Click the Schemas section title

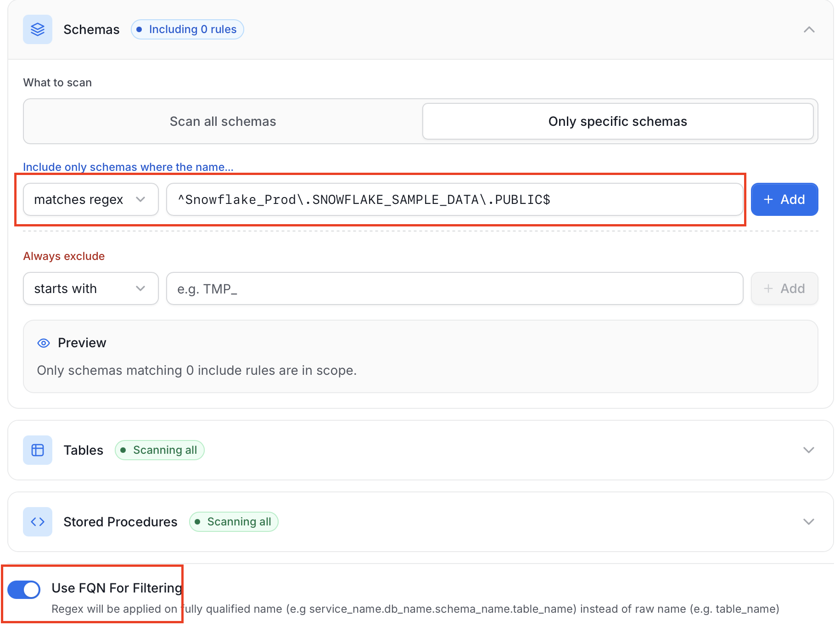point(91,29)
